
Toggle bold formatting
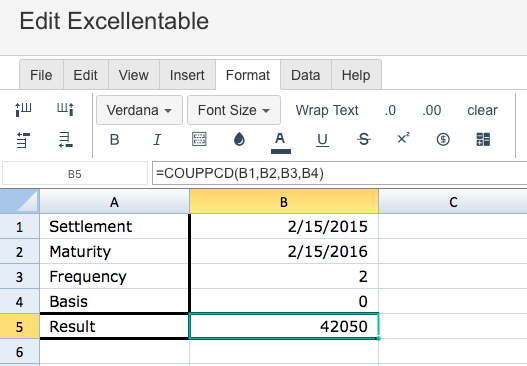114,139
